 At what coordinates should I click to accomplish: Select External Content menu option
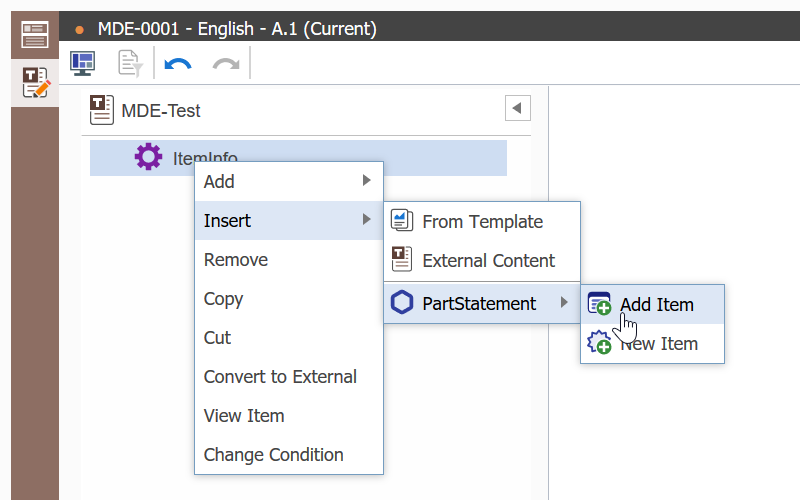coord(488,260)
